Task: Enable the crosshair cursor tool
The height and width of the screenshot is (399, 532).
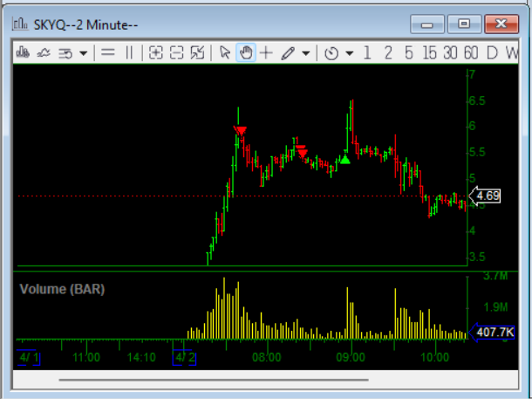Action: [x=266, y=53]
